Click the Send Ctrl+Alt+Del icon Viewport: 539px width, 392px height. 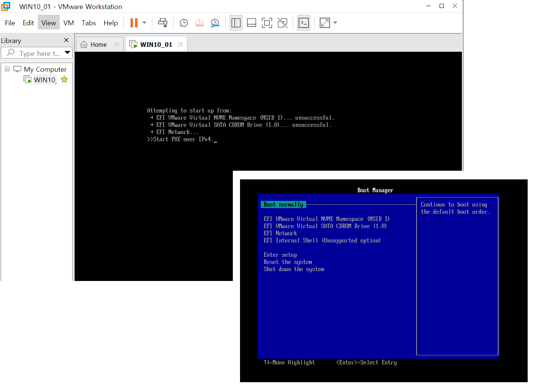(163, 23)
